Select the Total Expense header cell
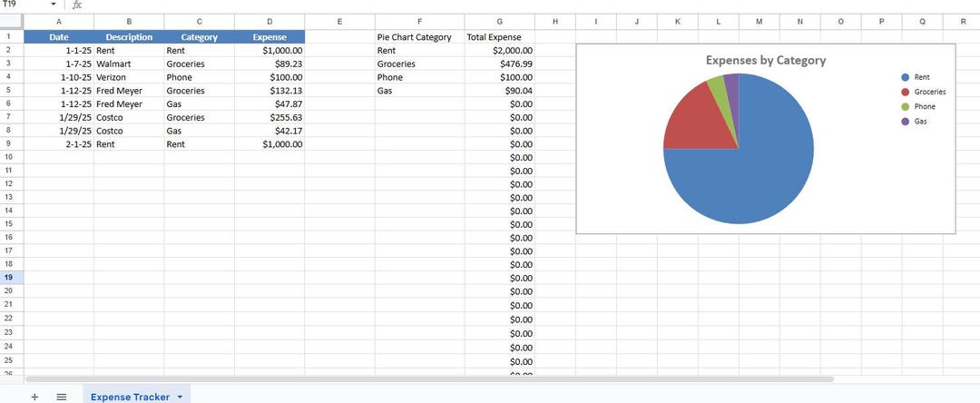 click(499, 37)
